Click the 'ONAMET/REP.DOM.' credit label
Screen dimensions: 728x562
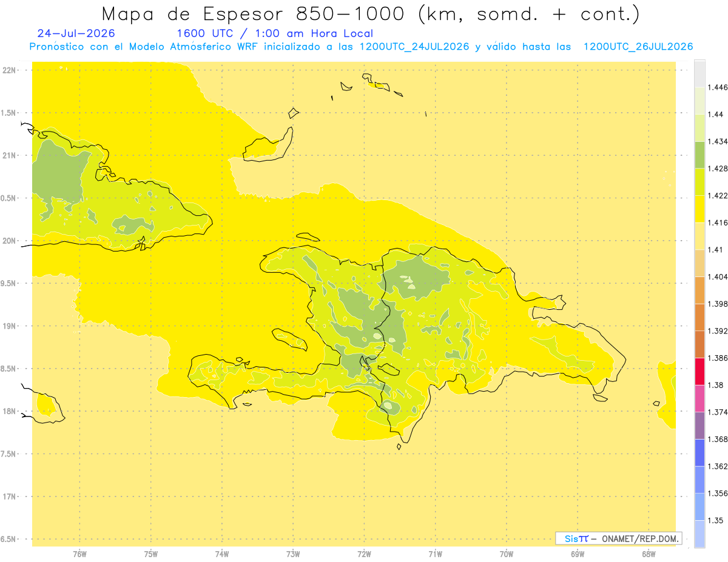[641, 538]
